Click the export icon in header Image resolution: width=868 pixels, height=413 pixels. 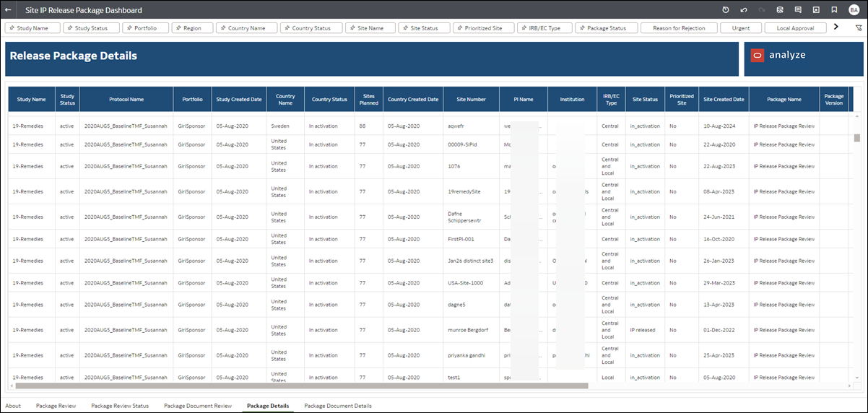tap(816, 10)
